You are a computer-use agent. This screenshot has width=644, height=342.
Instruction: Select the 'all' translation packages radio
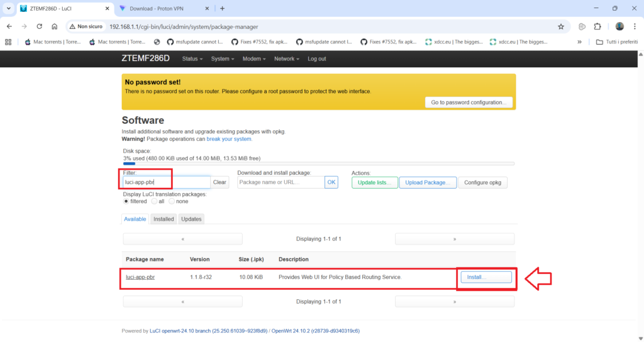pos(154,201)
